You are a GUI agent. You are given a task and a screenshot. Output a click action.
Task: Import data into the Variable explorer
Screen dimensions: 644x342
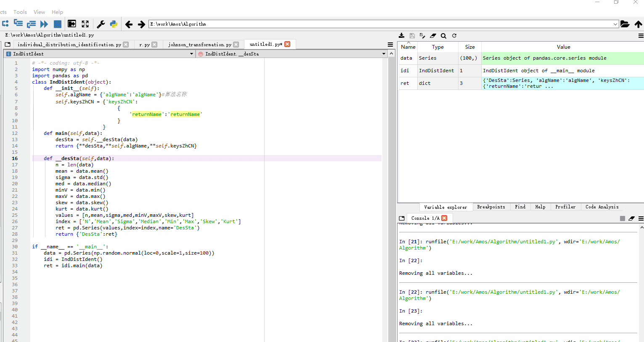click(402, 36)
